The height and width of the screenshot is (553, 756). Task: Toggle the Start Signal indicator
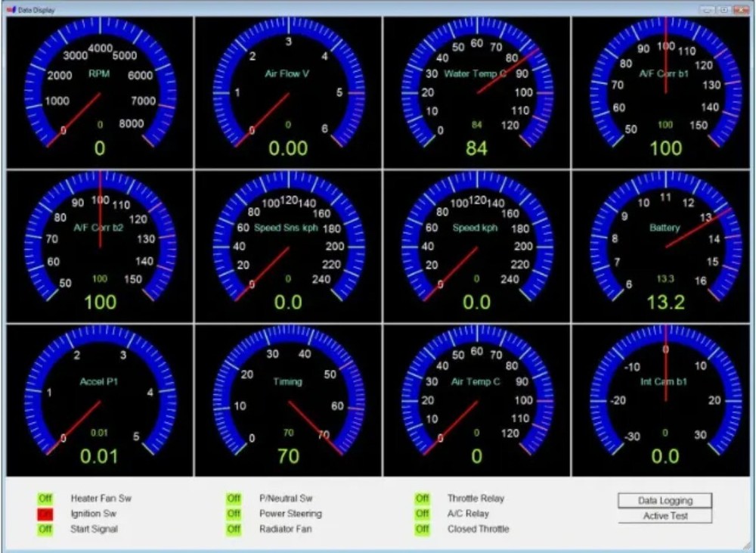[44, 530]
